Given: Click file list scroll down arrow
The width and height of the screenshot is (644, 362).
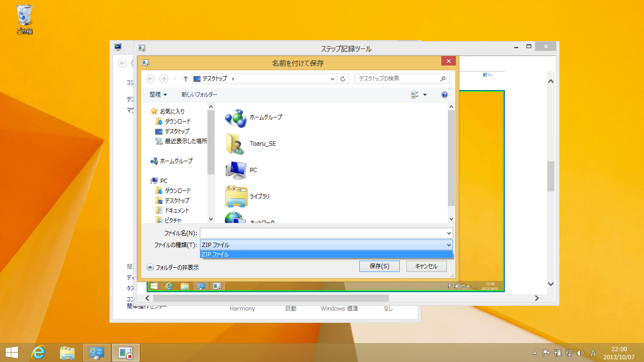Looking at the screenshot, I should tap(451, 219).
